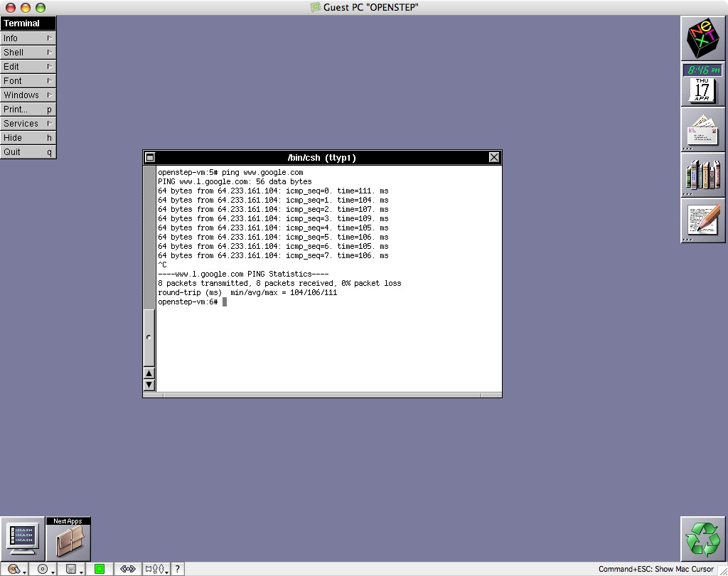Open the Shell submenu in Terminal menu
The width and height of the screenshot is (728, 576).
click(x=28, y=52)
